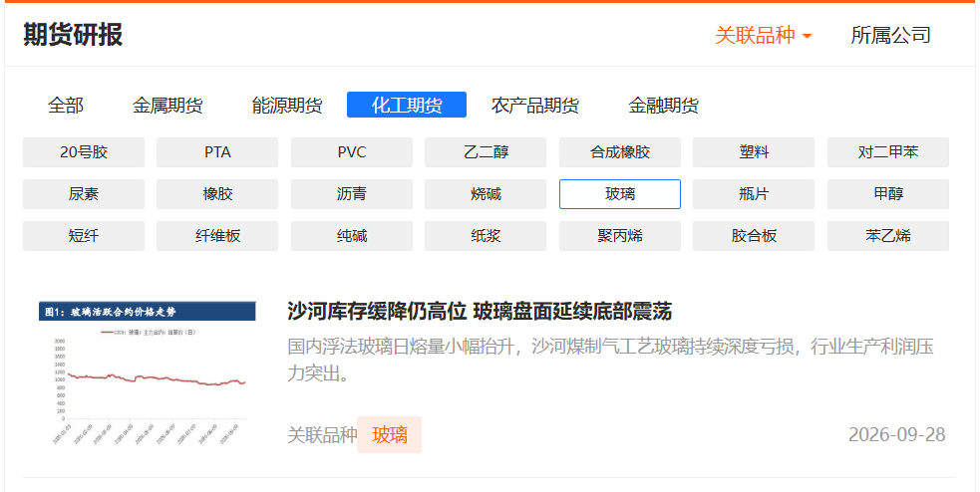Filter by 尿素
980x492 pixels.
[x=84, y=194]
